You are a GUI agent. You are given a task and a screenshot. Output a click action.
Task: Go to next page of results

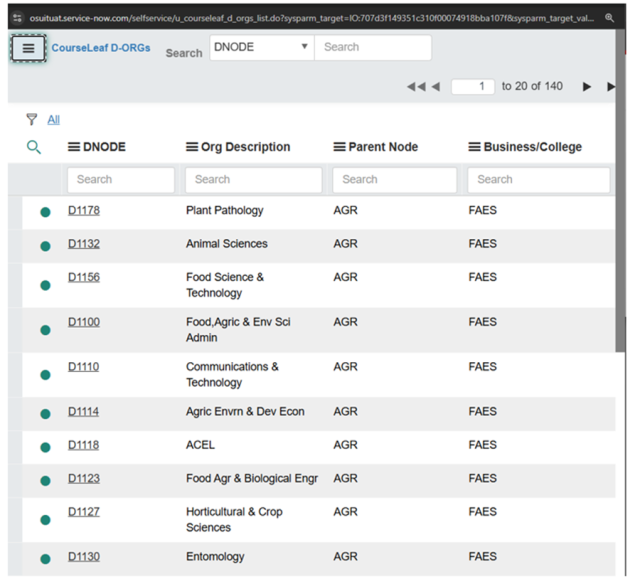pyautogui.click(x=587, y=87)
